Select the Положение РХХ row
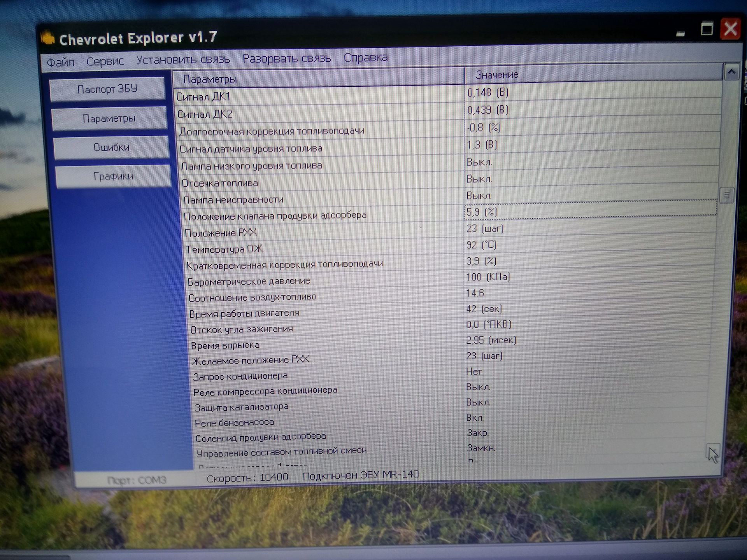The image size is (747, 560). [x=450, y=230]
